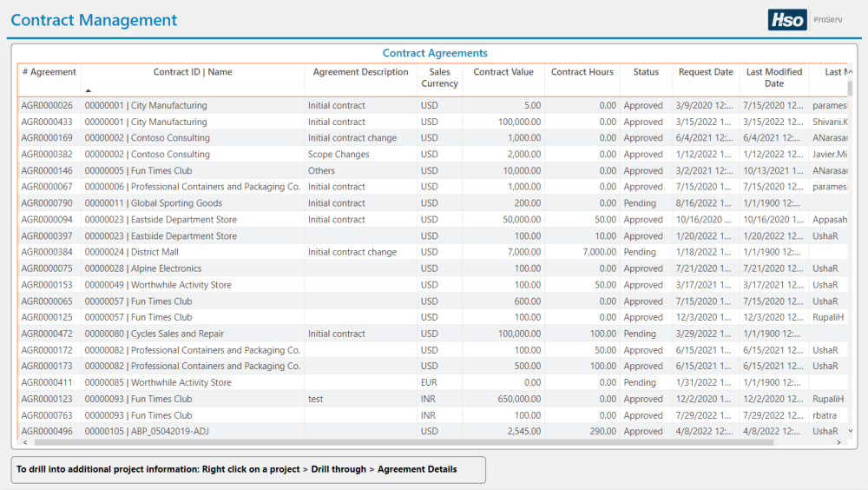This screenshot has width=868, height=490.
Task: Sort by Contract Hours column header
Action: coord(582,72)
